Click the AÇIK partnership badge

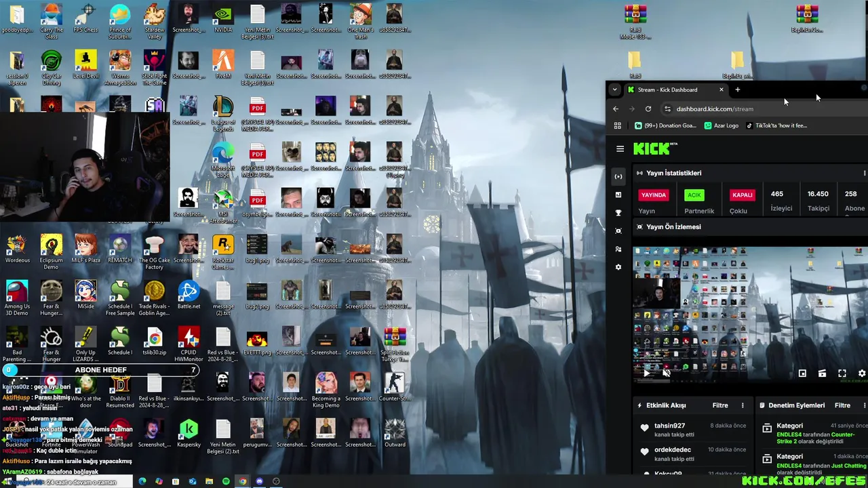694,195
